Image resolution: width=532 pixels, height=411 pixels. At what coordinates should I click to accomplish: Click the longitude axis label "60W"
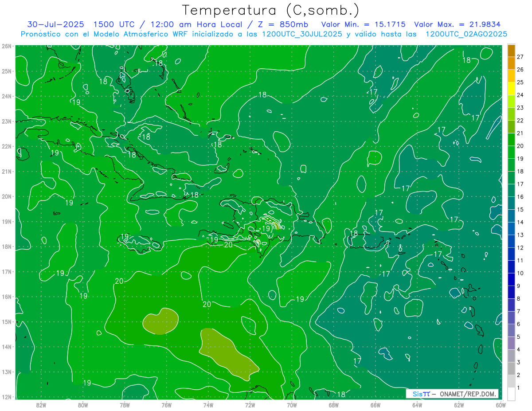click(501, 405)
